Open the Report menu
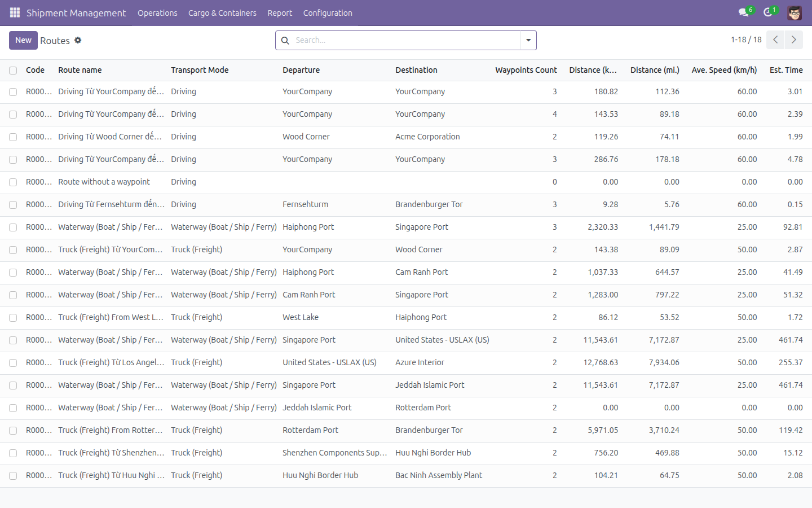Image resolution: width=812 pixels, height=508 pixels. 280,13
